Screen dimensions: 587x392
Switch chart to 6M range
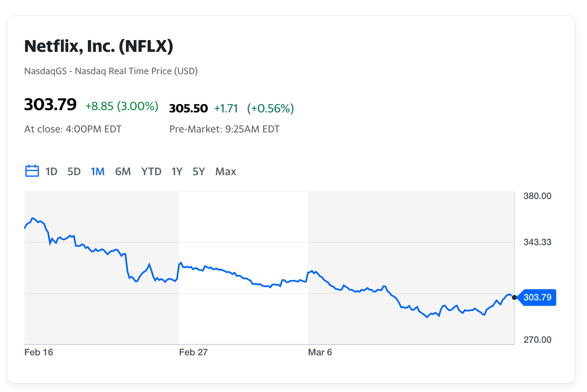click(123, 172)
